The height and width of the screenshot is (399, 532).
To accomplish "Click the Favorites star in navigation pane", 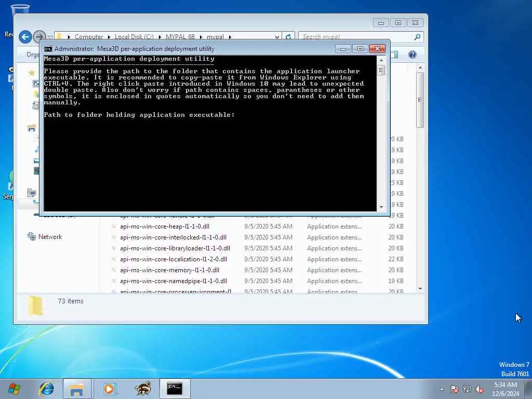I will click(x=32, y=73).
